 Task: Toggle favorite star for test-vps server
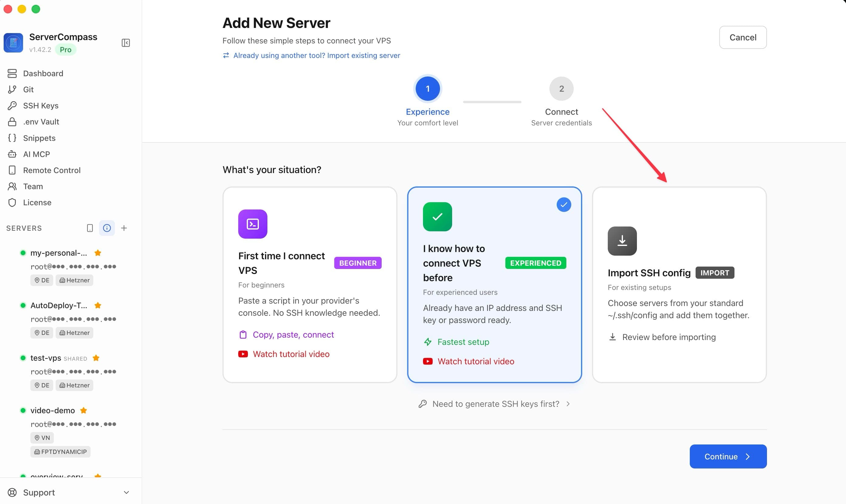click(x=96, y=358)
